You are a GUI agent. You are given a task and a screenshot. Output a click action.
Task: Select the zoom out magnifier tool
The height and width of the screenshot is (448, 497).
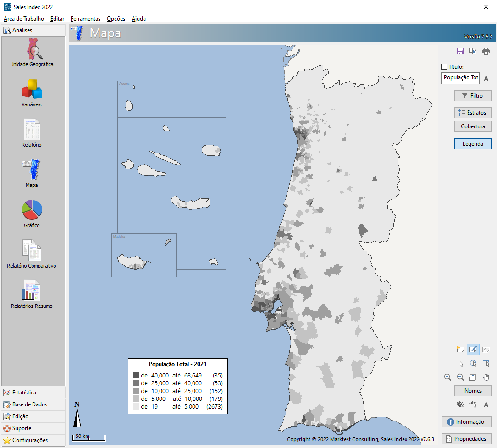460,377
